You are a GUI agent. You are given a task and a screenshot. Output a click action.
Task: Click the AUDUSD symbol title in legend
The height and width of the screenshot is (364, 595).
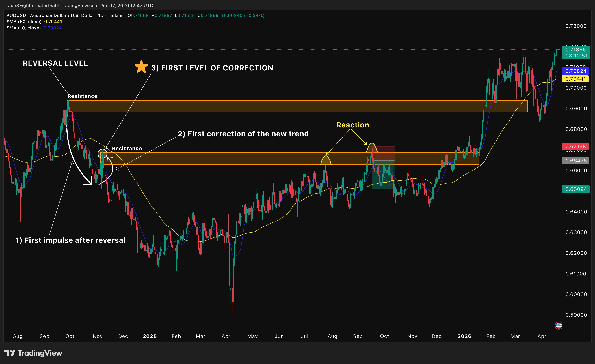click(66, 15)
